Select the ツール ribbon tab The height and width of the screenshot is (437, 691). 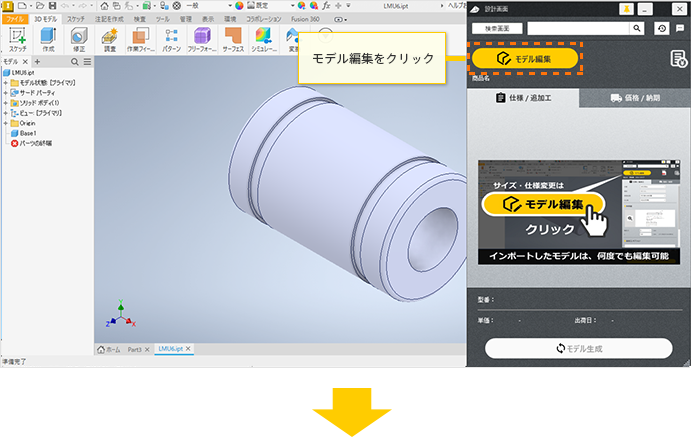click(x=162, y=19)
